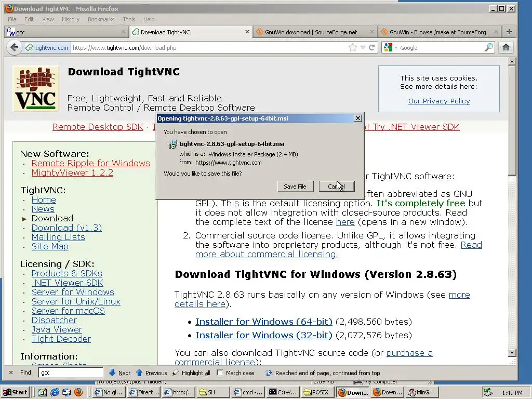Open the View menu

(48, 19)
